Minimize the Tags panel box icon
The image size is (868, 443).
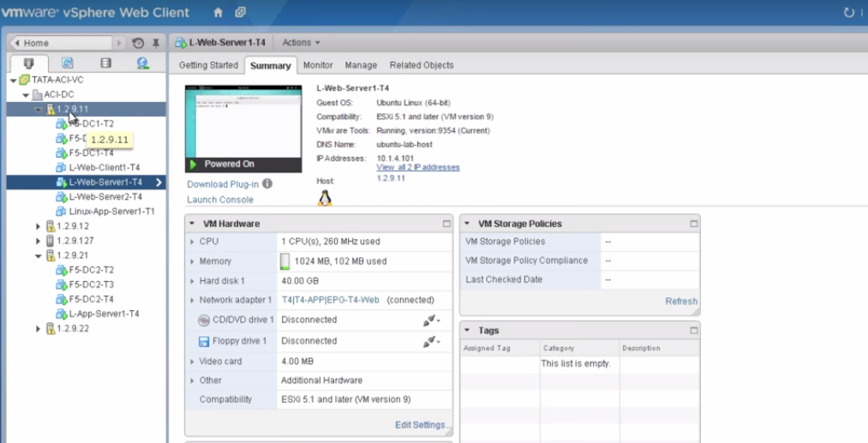pyautogui.click(x=693, y=331)
